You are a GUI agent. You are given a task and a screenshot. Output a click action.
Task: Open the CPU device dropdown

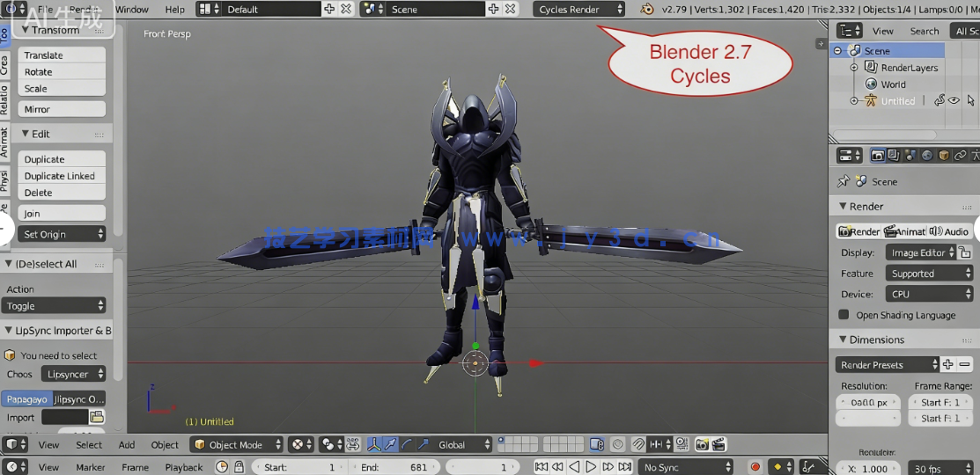pos(929,294)
